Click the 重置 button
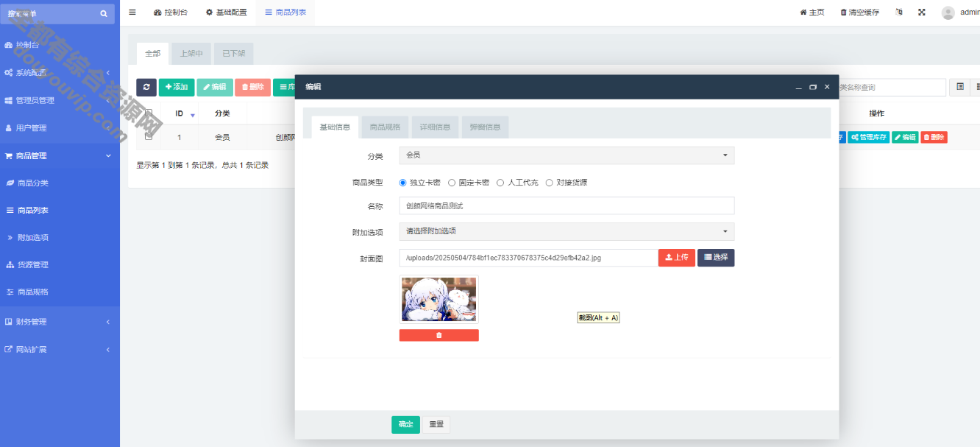This screenshot has height=447, width=980. 436,424
